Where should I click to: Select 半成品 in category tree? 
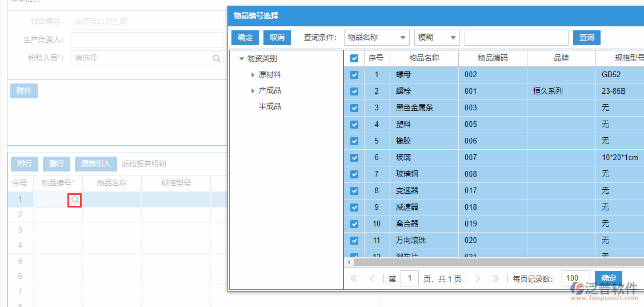click(270, 107)
